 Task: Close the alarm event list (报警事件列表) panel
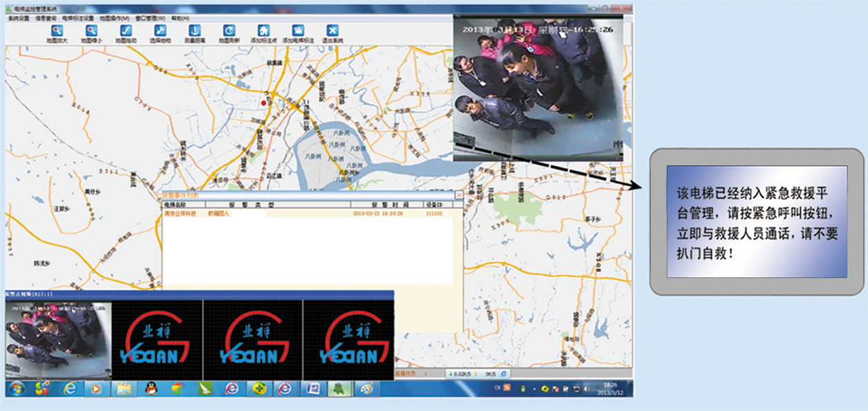pos(458,196)
